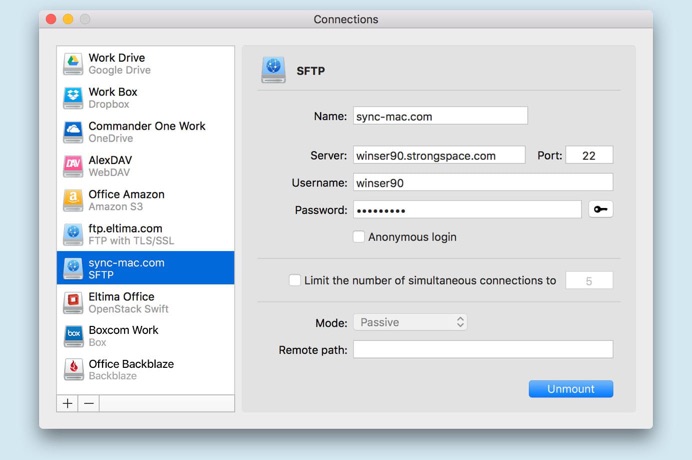
Task: Add a new connection with plus button
Action: click(x=68, y=403)
